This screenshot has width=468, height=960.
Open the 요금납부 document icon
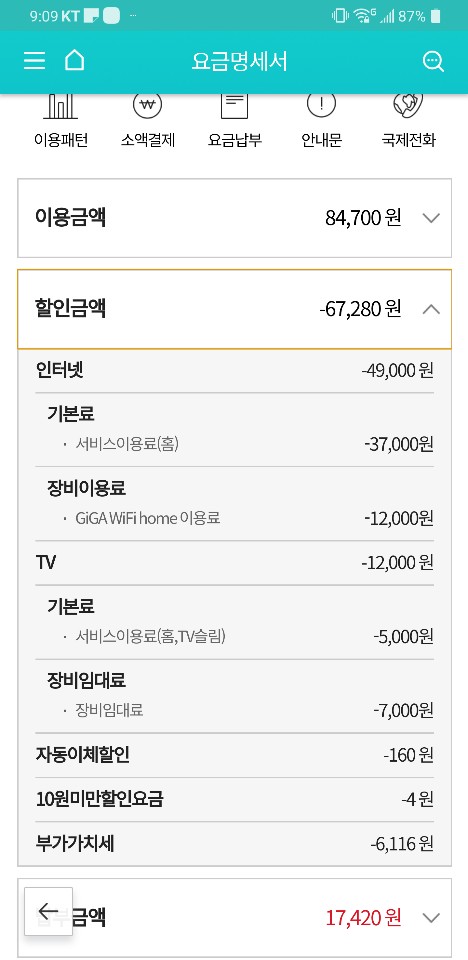[x=235, y=106]
